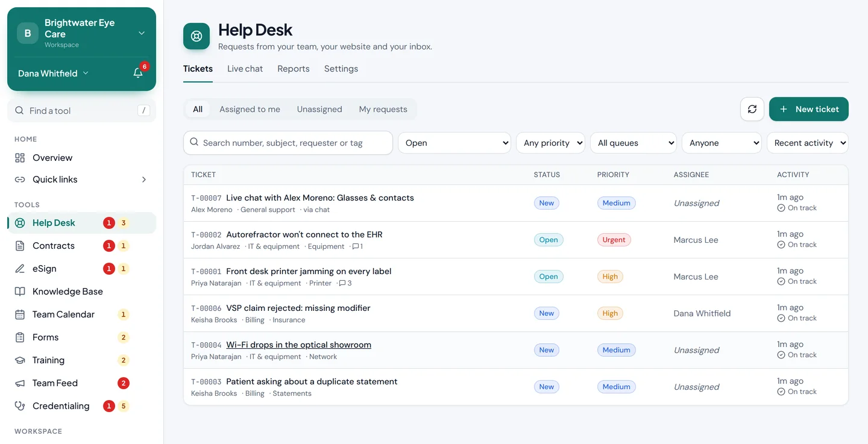Viewport: 868px width, 444px height.
Task: Switch to the Reports tab
Action: click(294, 69)
